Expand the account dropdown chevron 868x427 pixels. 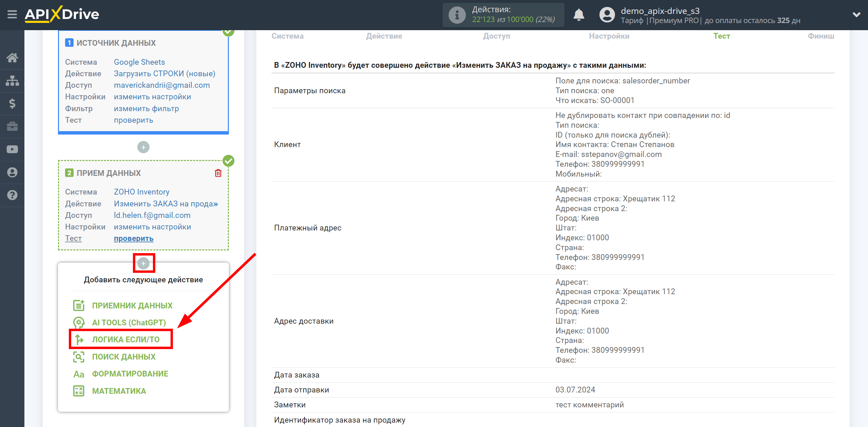coord(856,15)
